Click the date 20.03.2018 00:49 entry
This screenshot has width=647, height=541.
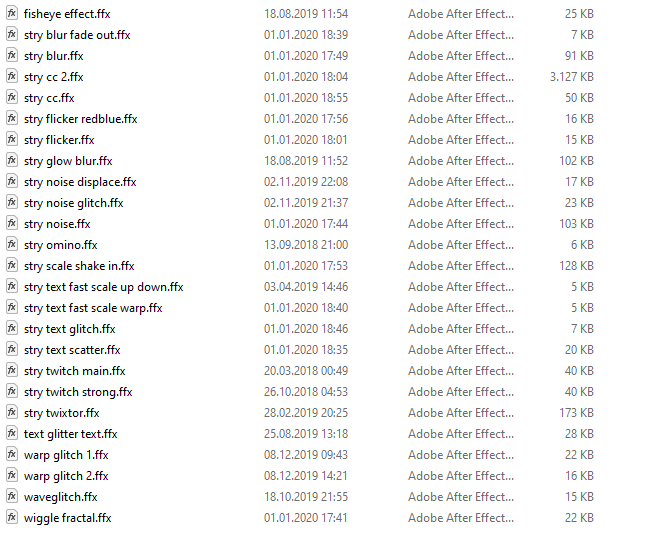point(306,371)
